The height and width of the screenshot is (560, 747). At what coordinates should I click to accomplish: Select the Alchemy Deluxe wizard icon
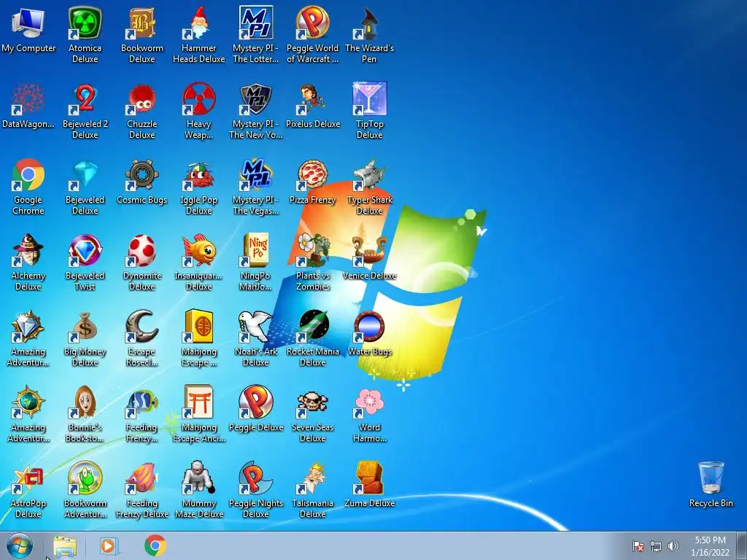pos(28,251)
